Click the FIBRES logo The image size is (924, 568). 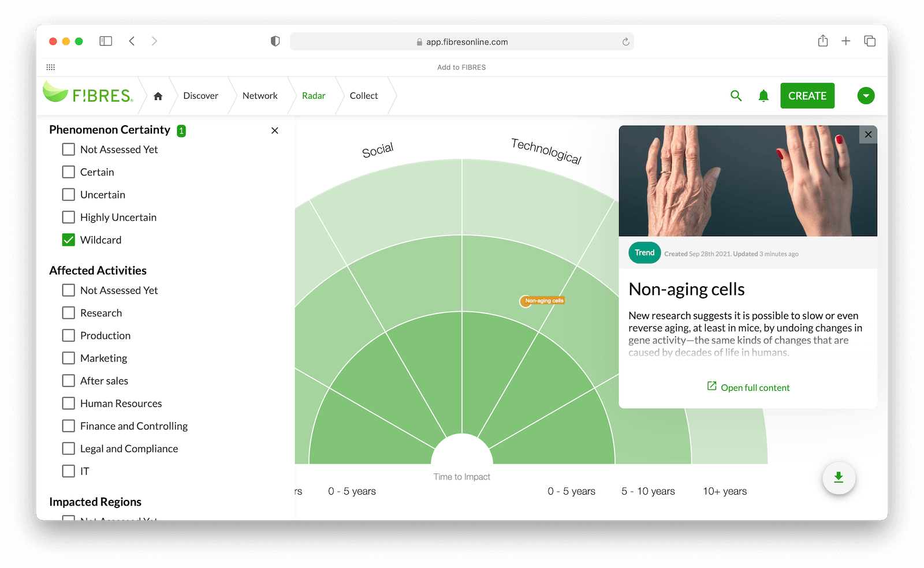click(x=88, y=93)
